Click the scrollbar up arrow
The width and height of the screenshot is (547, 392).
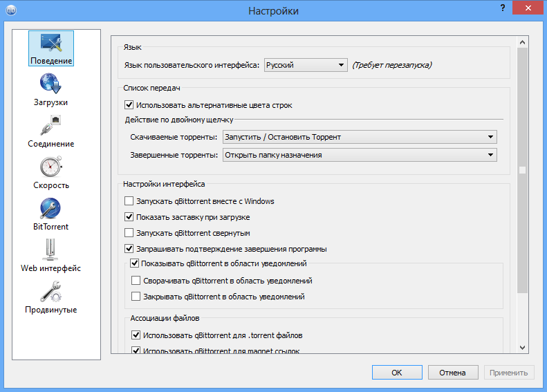pyautogui.click(x=522, y=42)
